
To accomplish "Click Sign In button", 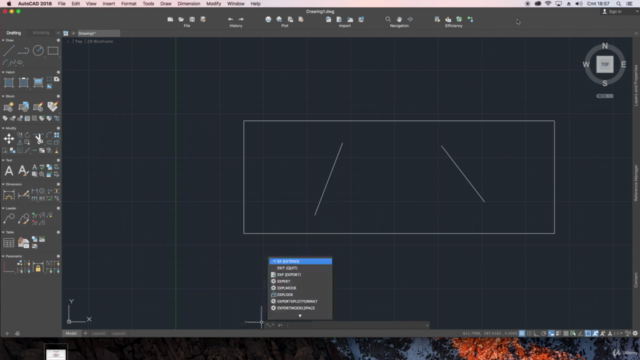I will click(612, 11).
